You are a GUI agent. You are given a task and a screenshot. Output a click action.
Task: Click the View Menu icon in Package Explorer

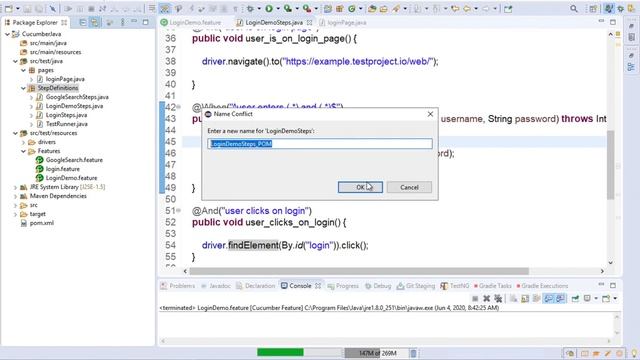tap(122, 22)
